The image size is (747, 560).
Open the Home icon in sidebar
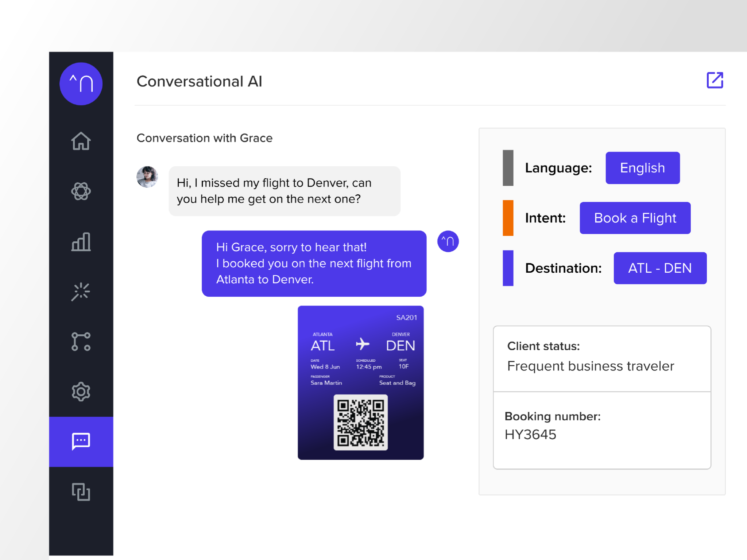(x=81, y=141)
